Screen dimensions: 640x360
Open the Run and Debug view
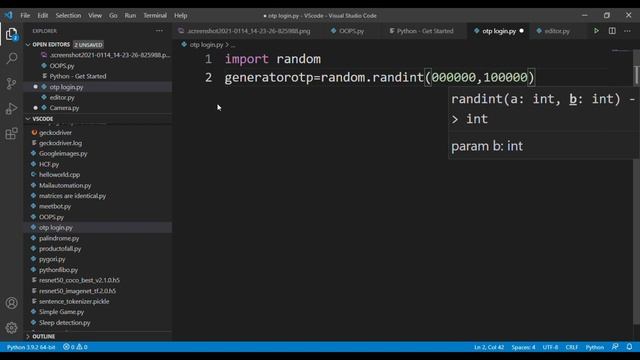(11, 109)
